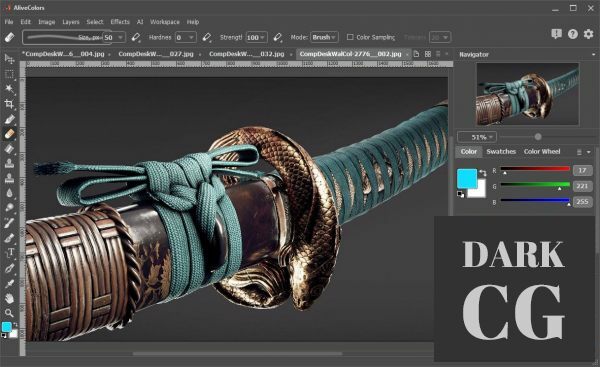
Task: Pick the Hand tool
Action: pyautogui.click(x=9, y=298)
